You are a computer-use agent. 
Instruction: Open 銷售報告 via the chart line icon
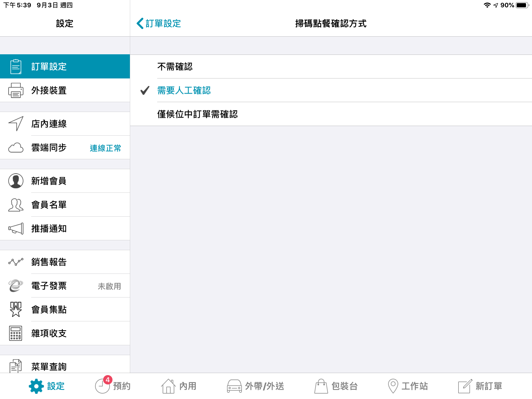pos(16,262)
